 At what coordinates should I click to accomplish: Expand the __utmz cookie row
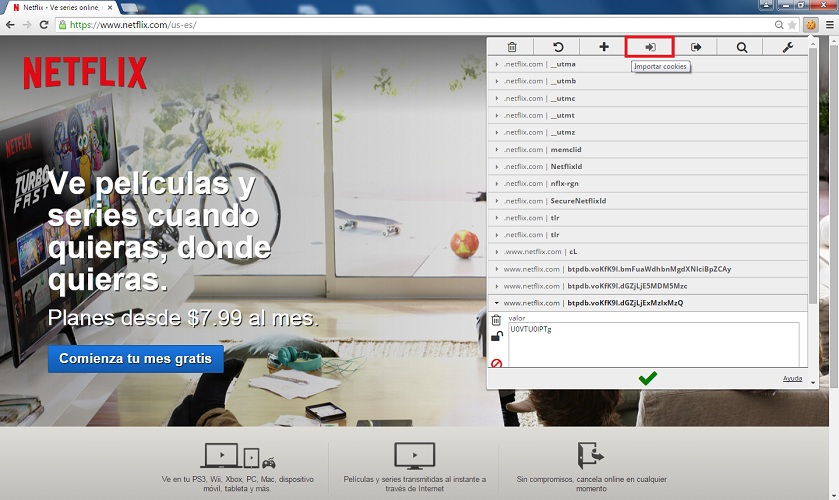coord(647,132)
